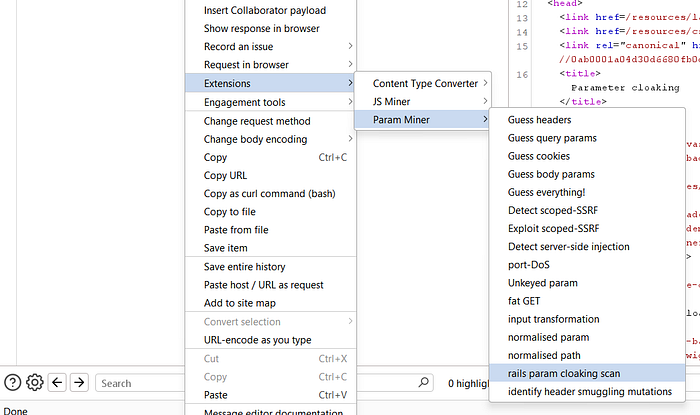Click line number 16 in response
The width and height of the screenshot is (700, 415).
point(522,75)
